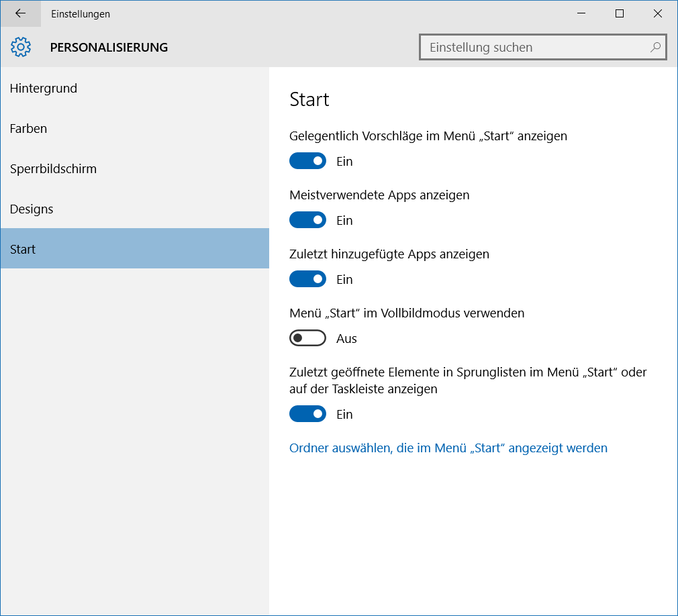Maximize the Einstellungen window
The image size is (678, 616).
[x=620, y=13]
